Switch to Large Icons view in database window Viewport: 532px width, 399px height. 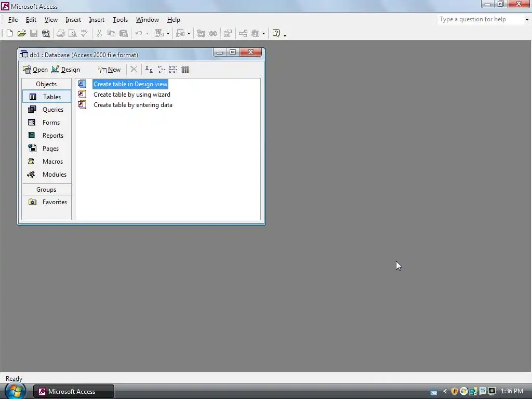149,70
